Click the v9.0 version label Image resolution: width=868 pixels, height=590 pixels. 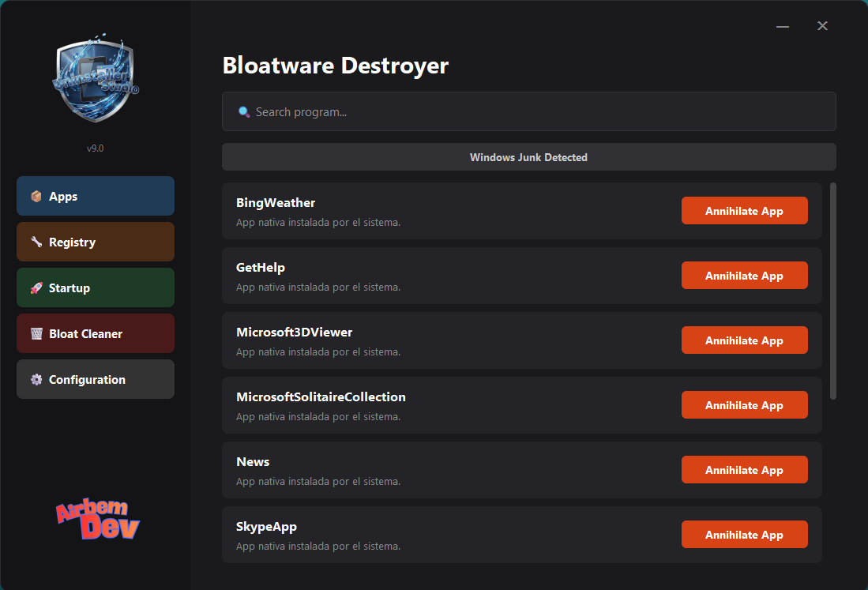(96, 148)
